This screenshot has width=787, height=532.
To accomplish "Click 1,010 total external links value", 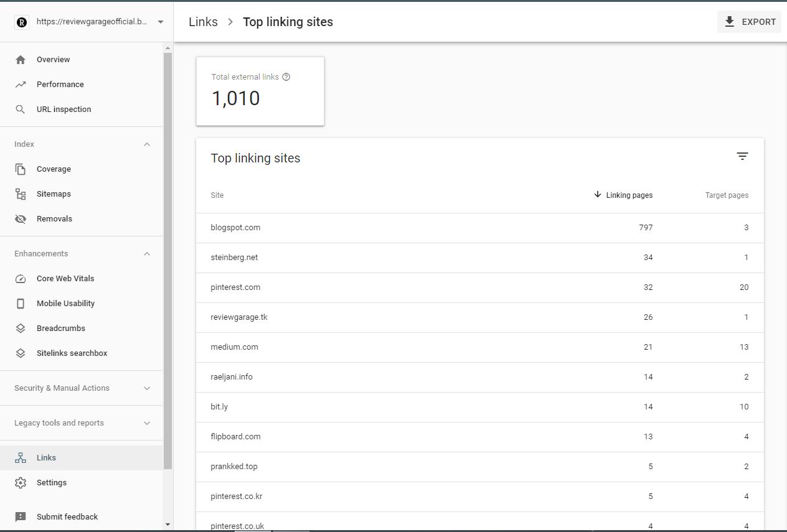I will pyautogui.click(x=236, y=98).
